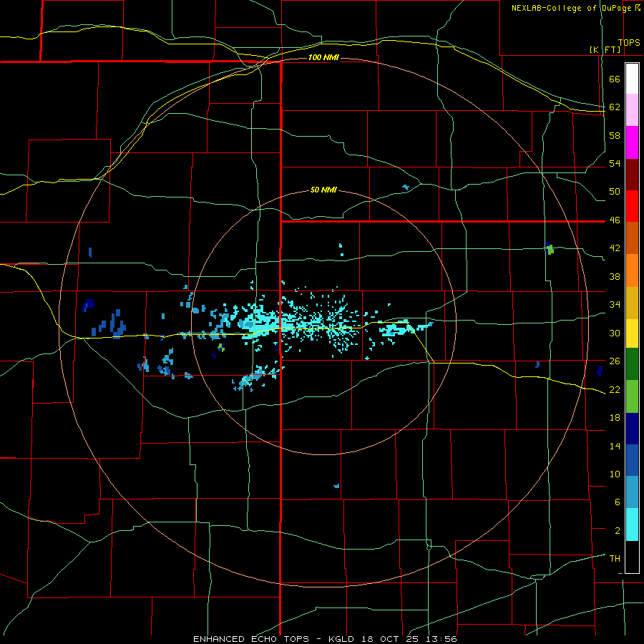Click the legend value 42
This screenshot has width=644, height=644.
(615, 248)
